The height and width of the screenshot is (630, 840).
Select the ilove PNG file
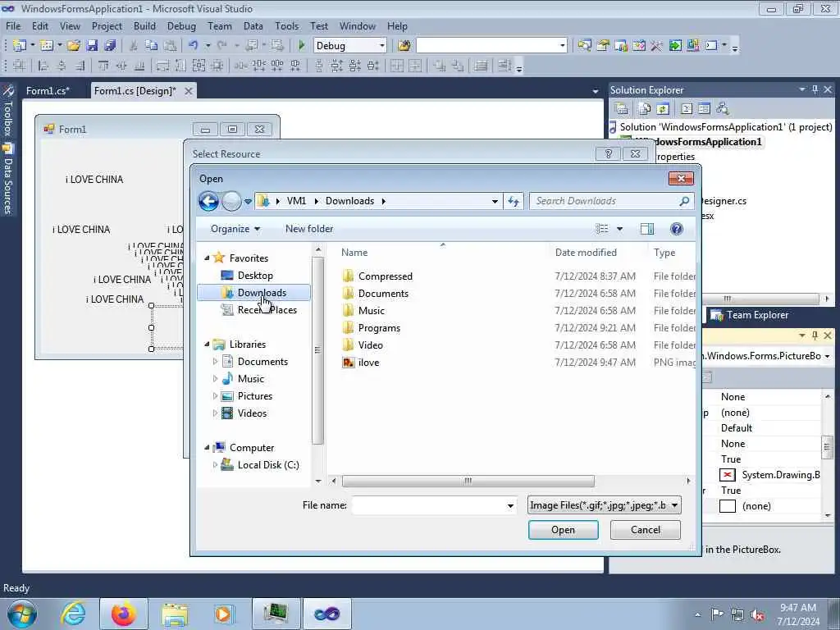click(x=368, y=362)
